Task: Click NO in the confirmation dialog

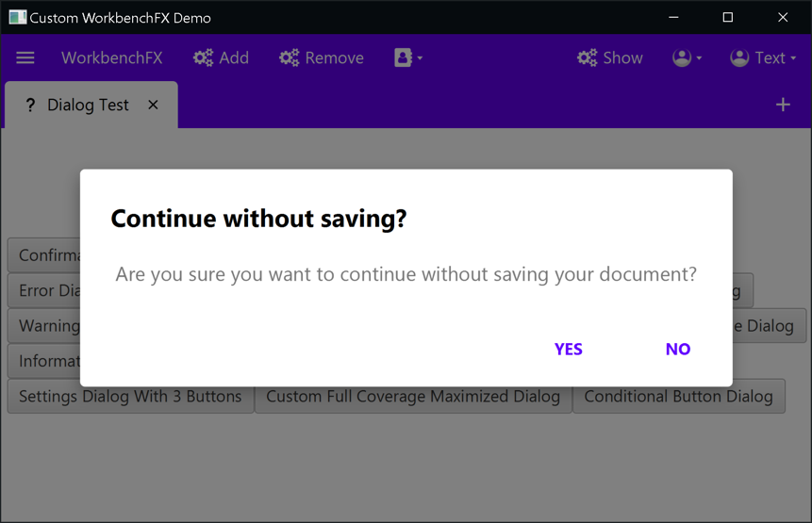Action: tap(677, 349)
